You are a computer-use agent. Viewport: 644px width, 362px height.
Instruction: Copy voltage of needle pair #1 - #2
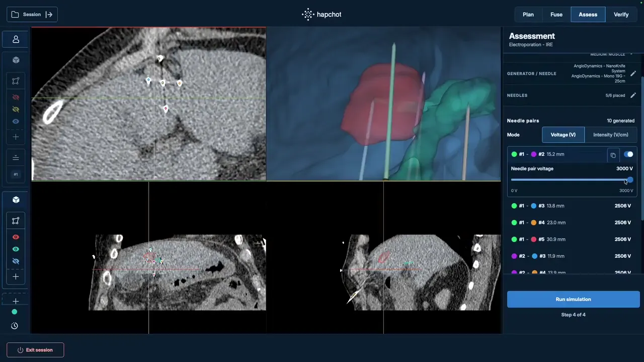tap(613, 155)
